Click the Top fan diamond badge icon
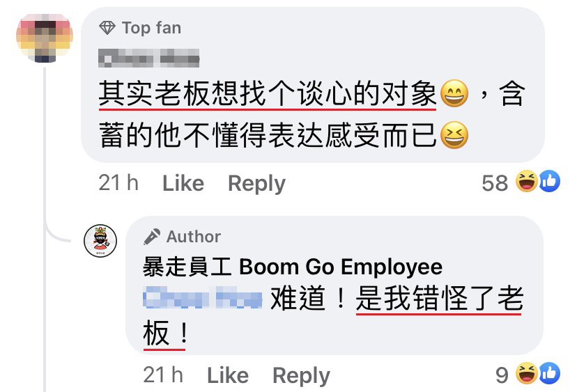 pos(107,28)
